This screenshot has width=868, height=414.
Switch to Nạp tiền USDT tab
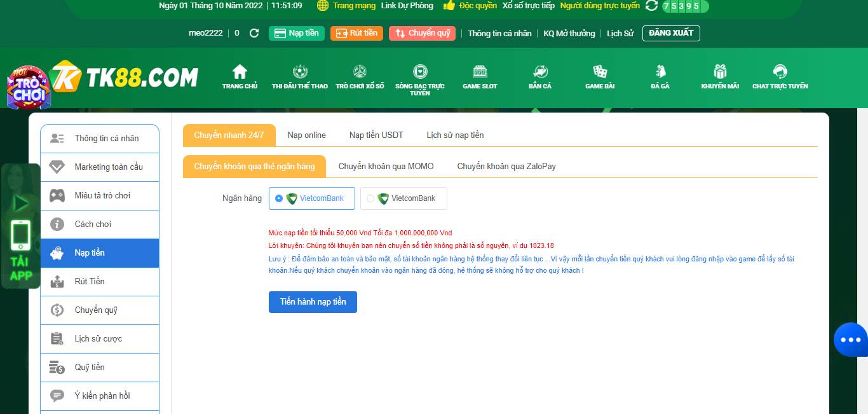pyautogui.click(x=376, y=135)
